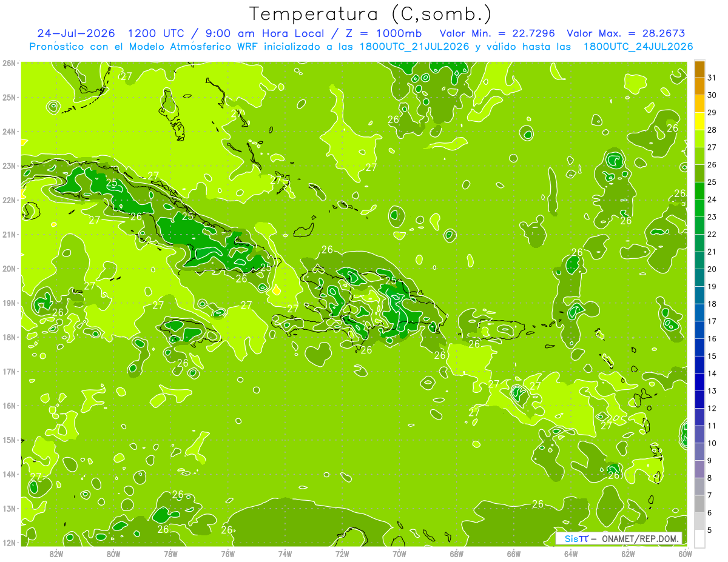The width and height of the screenshot is (728, 562).
Task: Select the "Z = 1000mb" level label
Action: (x=384, y=33)
